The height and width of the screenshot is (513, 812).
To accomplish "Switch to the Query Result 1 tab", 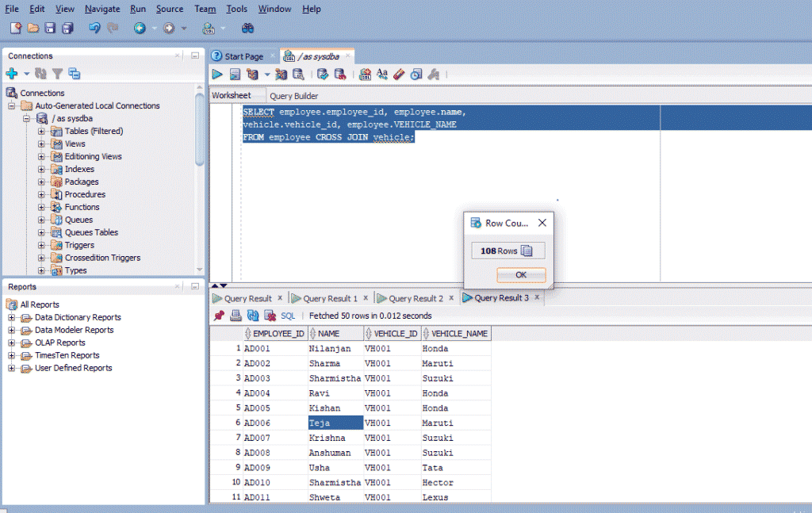I will (330, 298).
